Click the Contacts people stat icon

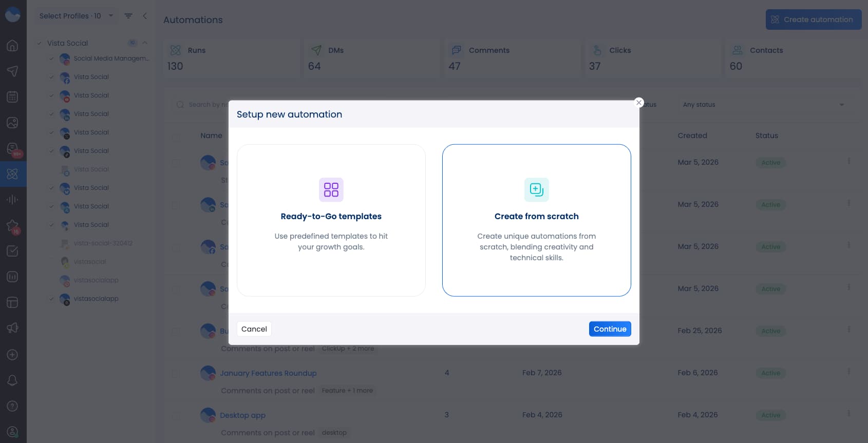[x=738, y=50]
